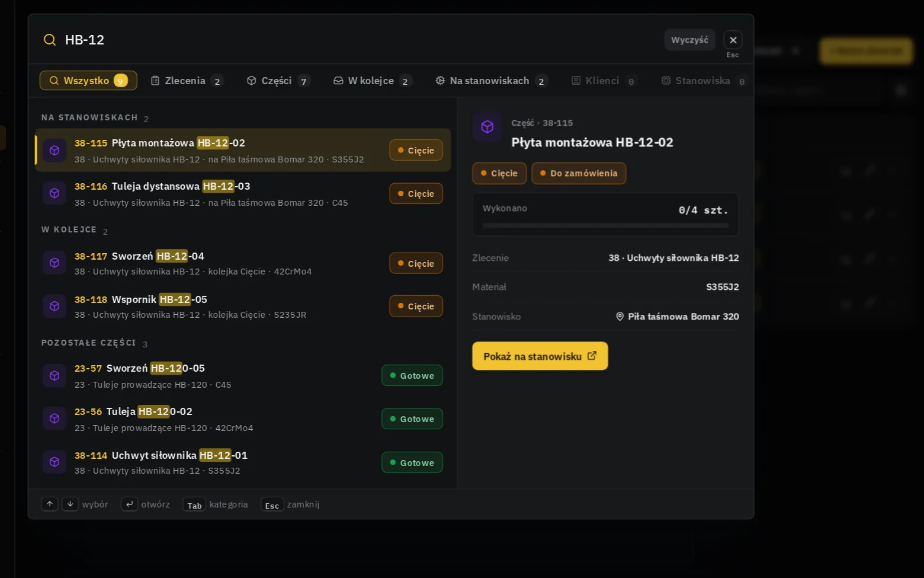Click the Cięcie badge on row 38-115
Viewport: 924px width, 578px height.
pos(416,151)
